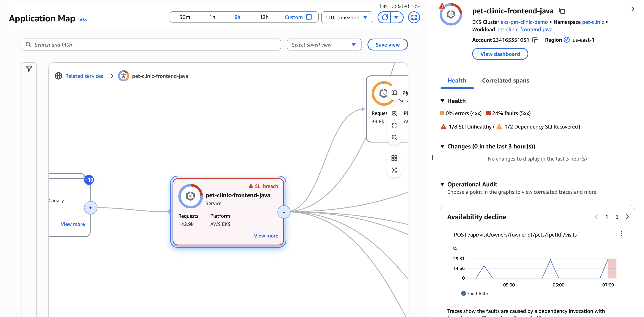The width and height of the screenshot is (644, 317).
Task: Open the map overview mini-map icon
Action: (x=394, y=92)
